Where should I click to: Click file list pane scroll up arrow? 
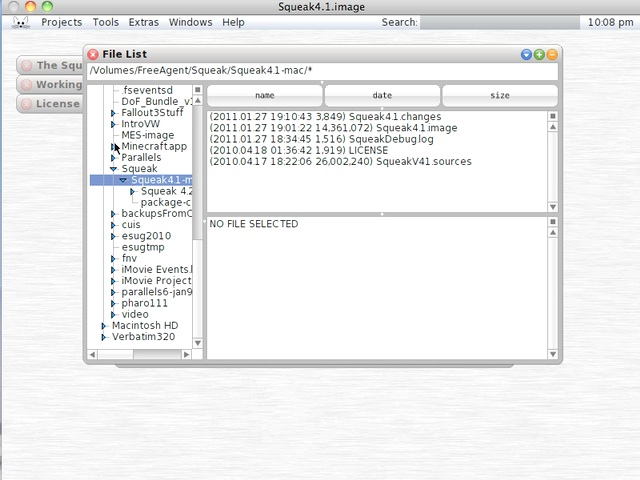point(553,127)
